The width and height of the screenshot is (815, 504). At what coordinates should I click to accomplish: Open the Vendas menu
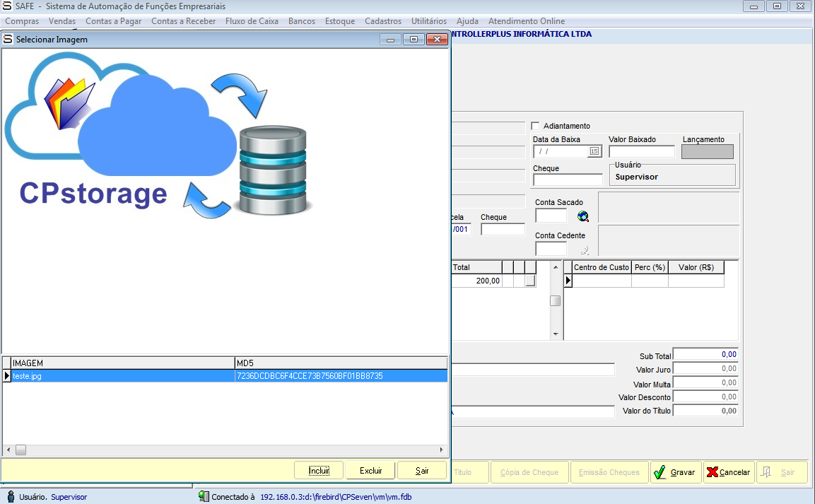click(62, 20)
